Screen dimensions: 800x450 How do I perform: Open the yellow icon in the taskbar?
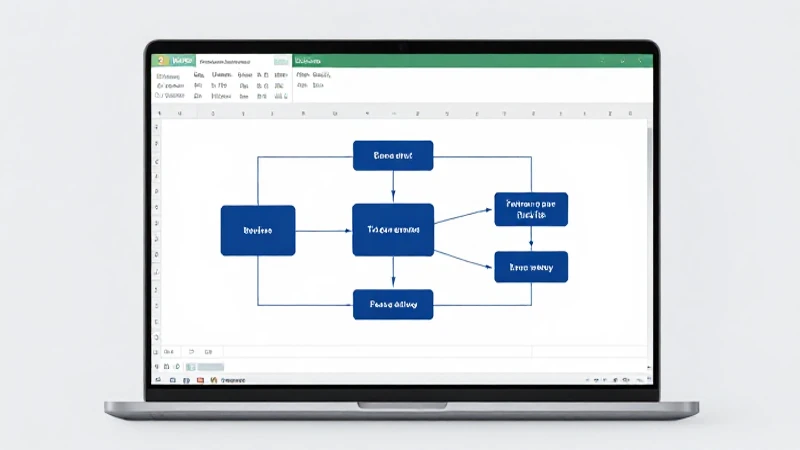[x=214, y=380]
